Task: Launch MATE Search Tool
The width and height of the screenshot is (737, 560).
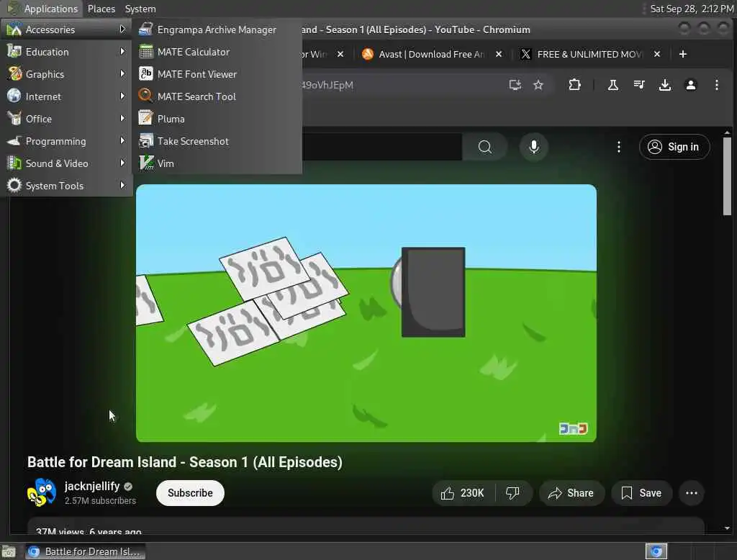Action: pyautogui.click(x=217, y=96)
